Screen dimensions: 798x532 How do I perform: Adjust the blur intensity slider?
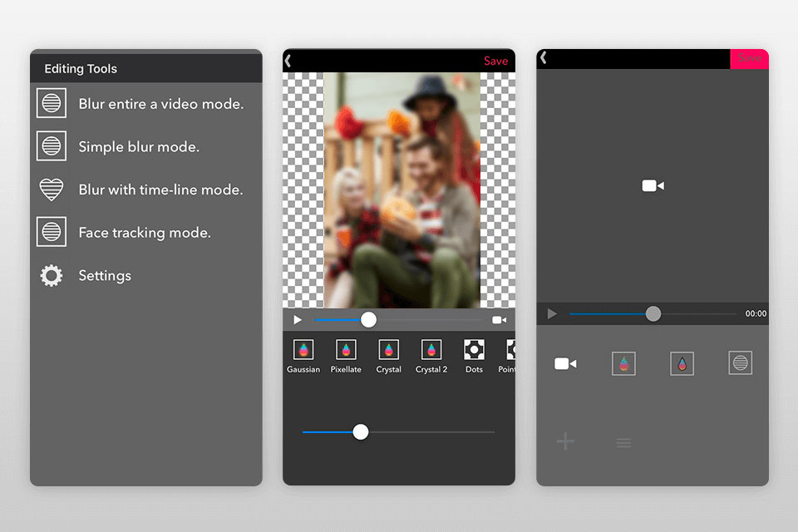pos(360,432)
